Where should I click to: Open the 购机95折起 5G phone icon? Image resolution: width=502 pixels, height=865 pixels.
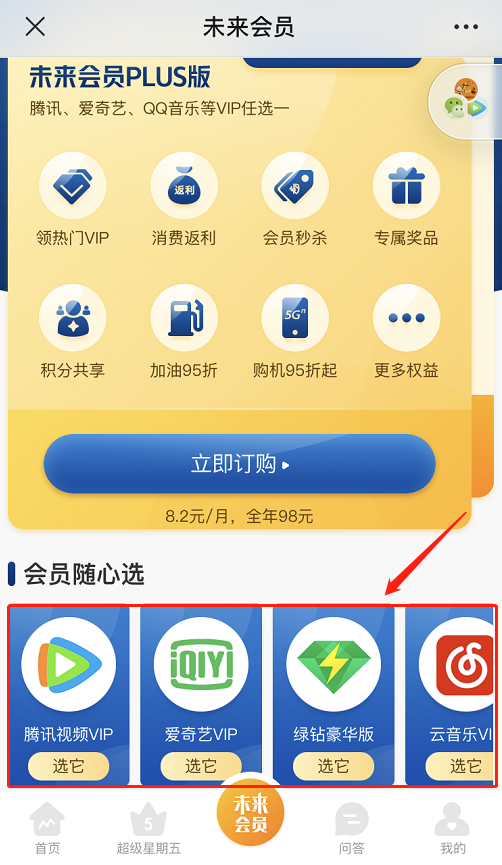(x=295, y=318)
